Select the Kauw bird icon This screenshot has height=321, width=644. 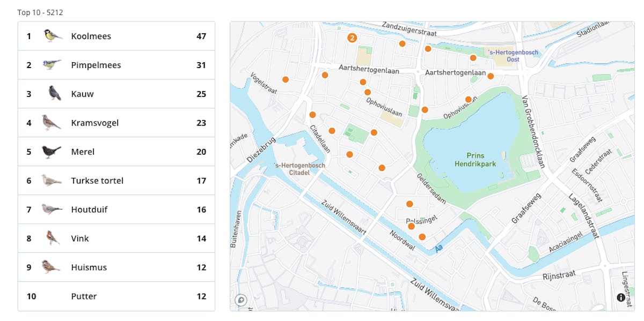click(x=54, y=93)
